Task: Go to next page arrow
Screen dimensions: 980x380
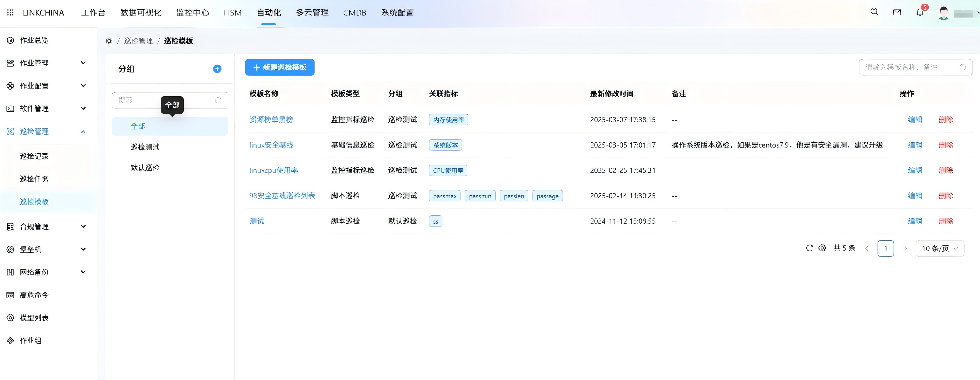Action: [905, 248]
